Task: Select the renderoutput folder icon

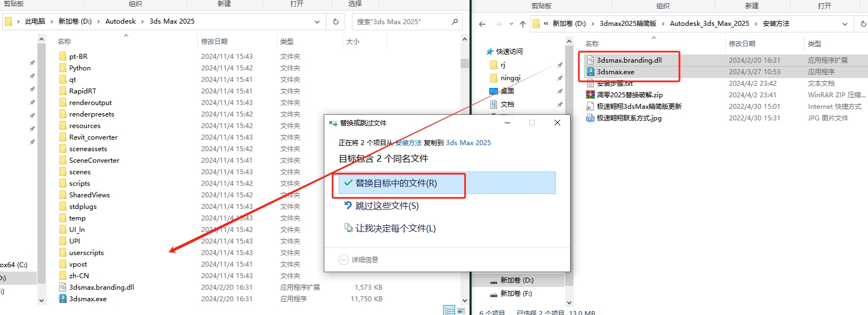Action: [63, 102]
